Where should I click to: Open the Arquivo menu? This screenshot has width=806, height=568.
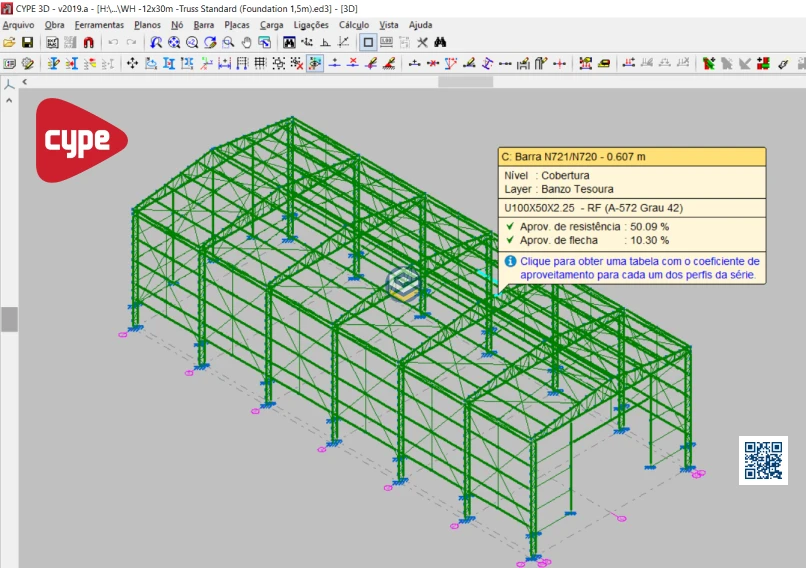tap(18, 24)
